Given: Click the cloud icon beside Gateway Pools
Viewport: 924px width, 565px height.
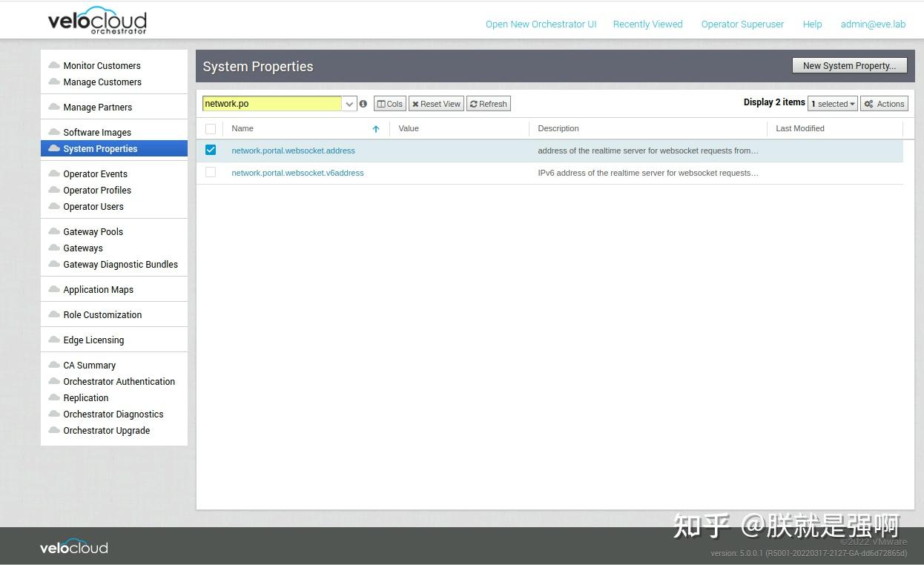Looking at the screenshot, I should click(x=53, y=231).
